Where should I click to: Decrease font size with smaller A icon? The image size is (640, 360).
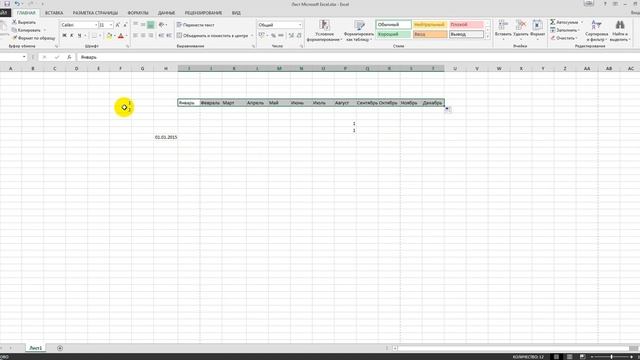(x=125, y=25)
